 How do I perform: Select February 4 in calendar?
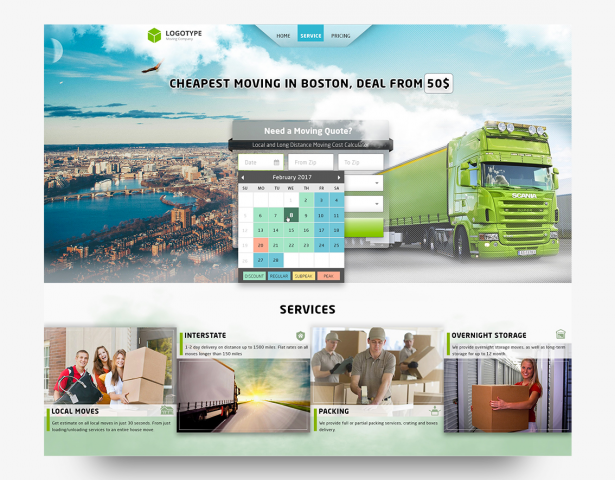(337, 200)
